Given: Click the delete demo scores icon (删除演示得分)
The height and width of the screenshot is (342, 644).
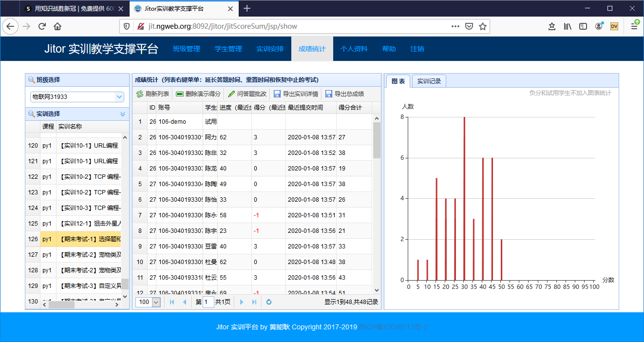Looking at the screenshot, I should (180, 94).
